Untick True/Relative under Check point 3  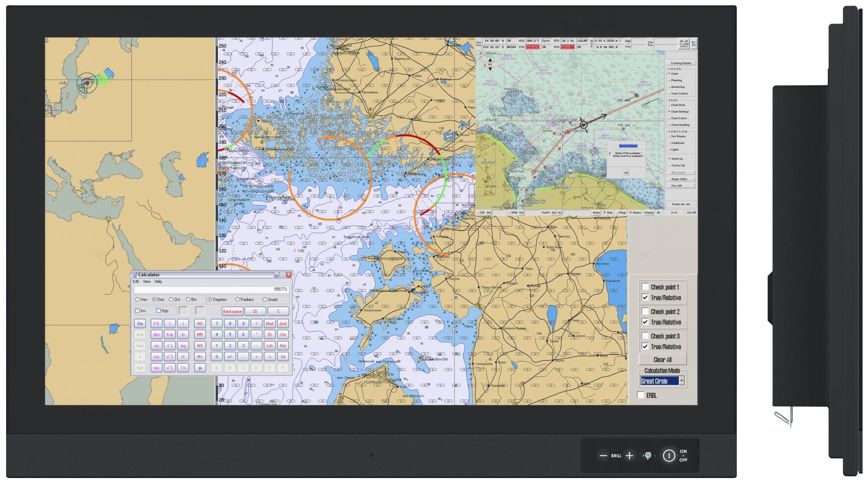pos(645,346)
